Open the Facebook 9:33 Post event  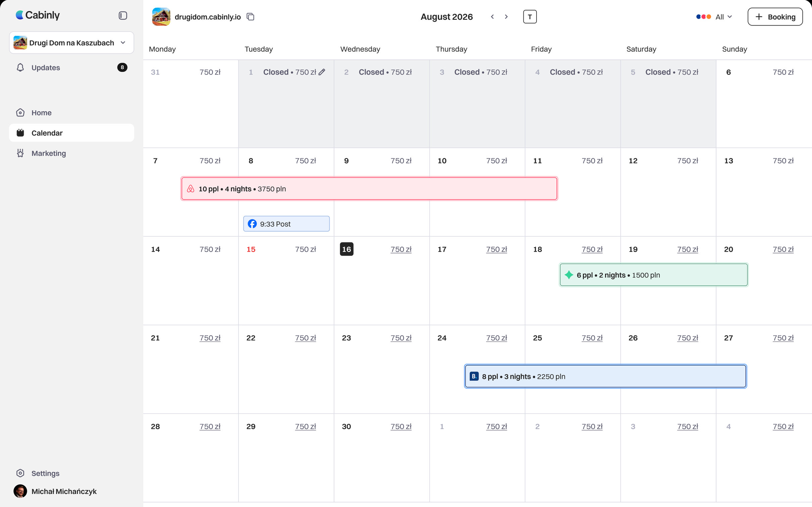click(287, 224)
